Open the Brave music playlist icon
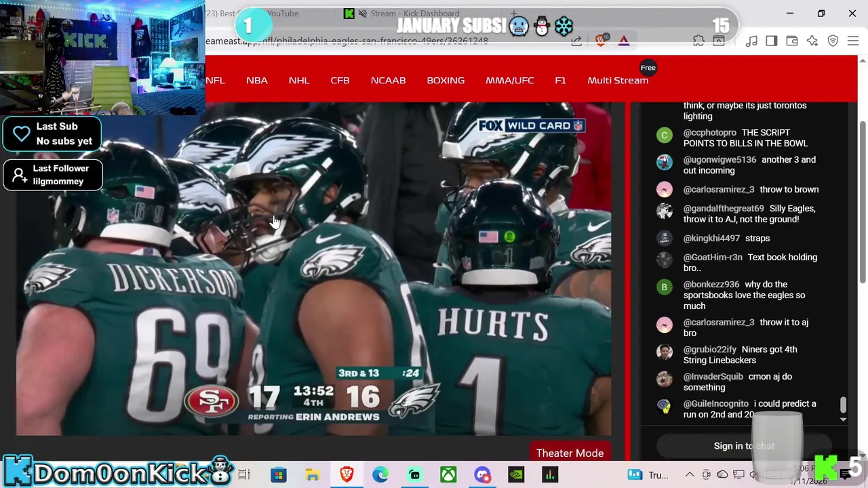 click(751, 41)
